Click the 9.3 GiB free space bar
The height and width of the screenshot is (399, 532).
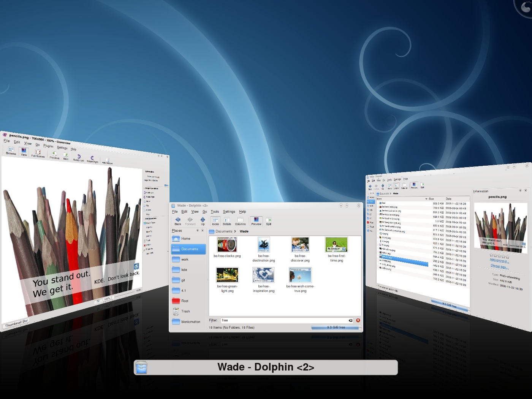pyautogui.click(x=336, y=327)
